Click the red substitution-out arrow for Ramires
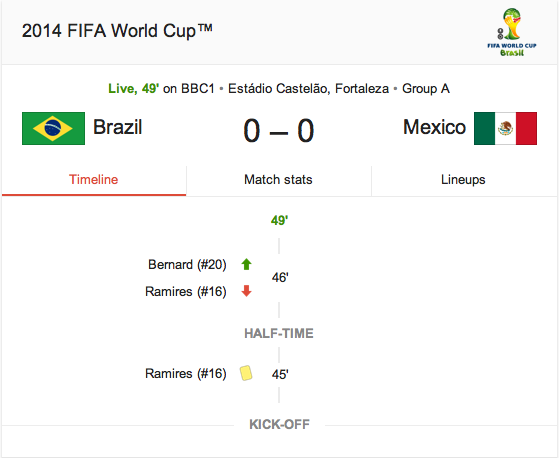 (x=246, y=291)
